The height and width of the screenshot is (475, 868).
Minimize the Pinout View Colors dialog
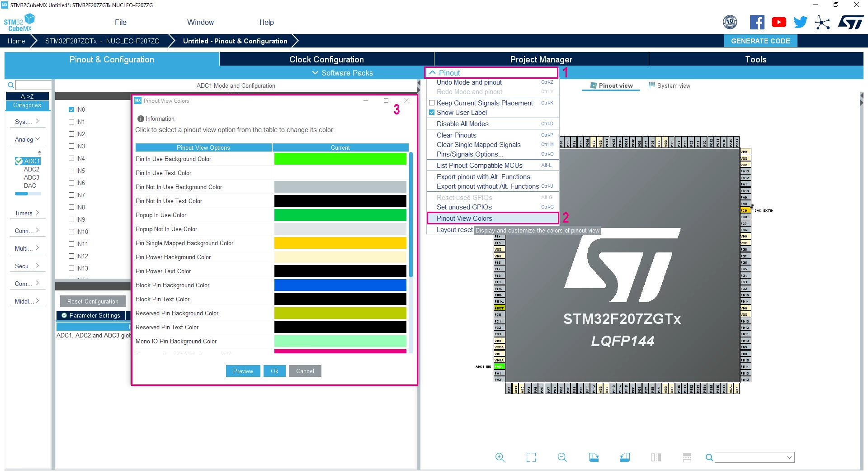click(x=366, y=100)
